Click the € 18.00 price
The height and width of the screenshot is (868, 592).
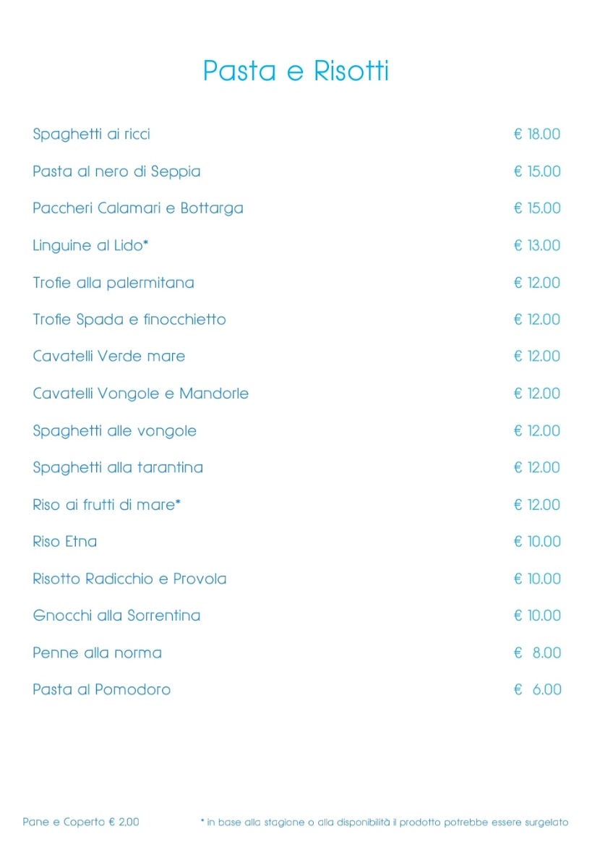(x=537, y=135)
